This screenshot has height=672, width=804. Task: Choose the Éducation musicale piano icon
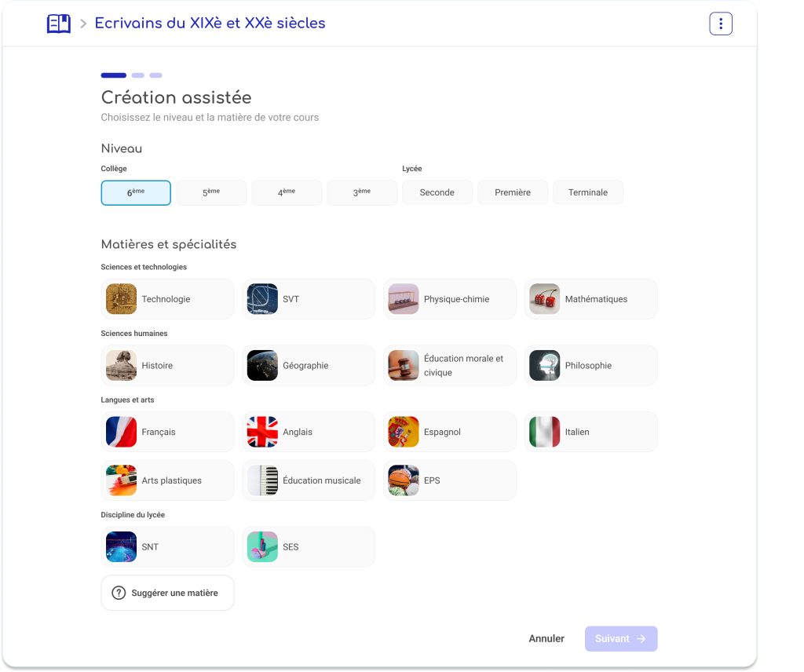[x=262, y=480]
